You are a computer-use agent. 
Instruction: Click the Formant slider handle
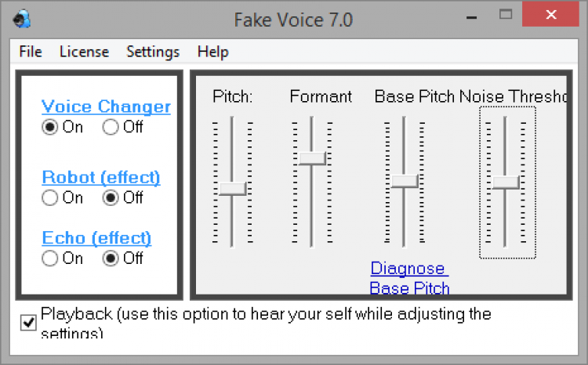312,157
